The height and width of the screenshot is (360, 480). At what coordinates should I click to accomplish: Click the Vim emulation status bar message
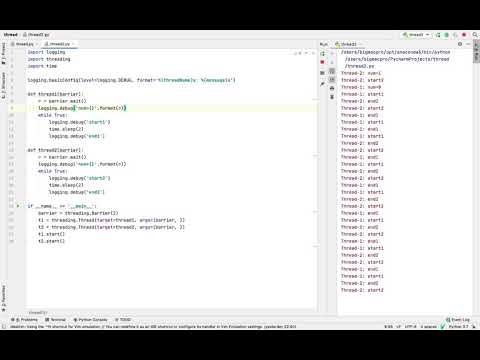coord(153,327)
